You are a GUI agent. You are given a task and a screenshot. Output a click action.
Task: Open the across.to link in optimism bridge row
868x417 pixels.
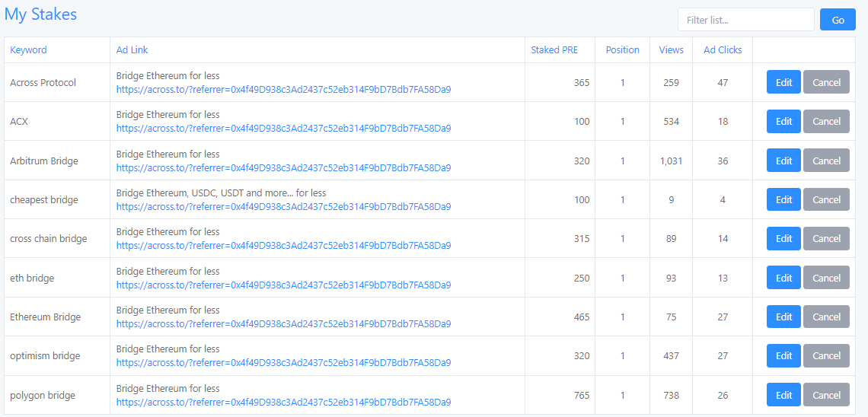(283, 363)
